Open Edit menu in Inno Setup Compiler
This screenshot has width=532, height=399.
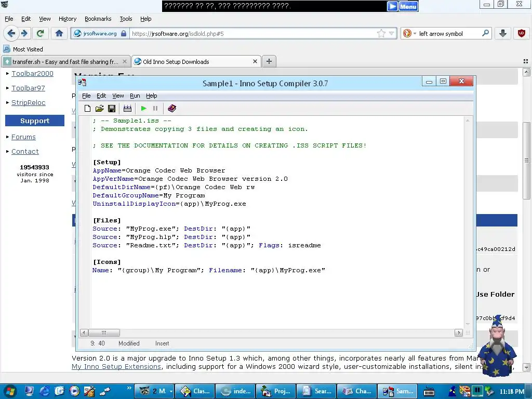(x=101, y=96)
